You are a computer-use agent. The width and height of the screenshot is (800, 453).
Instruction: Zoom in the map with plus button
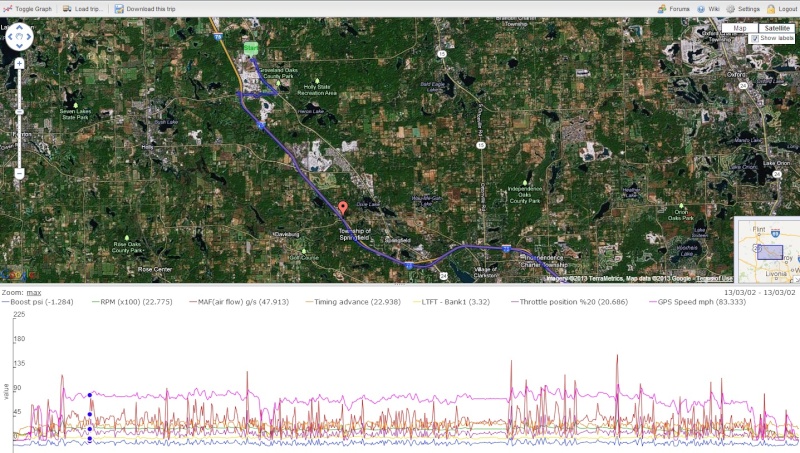pos(19,64)
